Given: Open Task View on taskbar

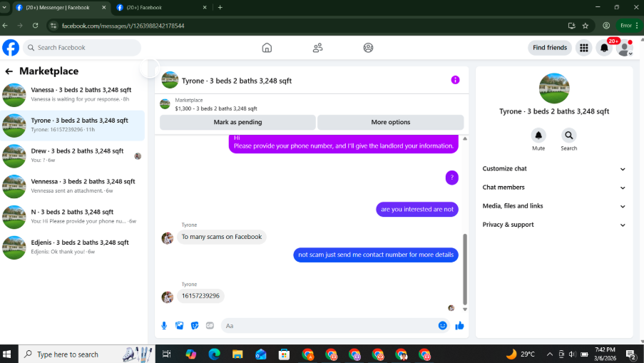Looking at the screenshot, I should coord(166,354).
